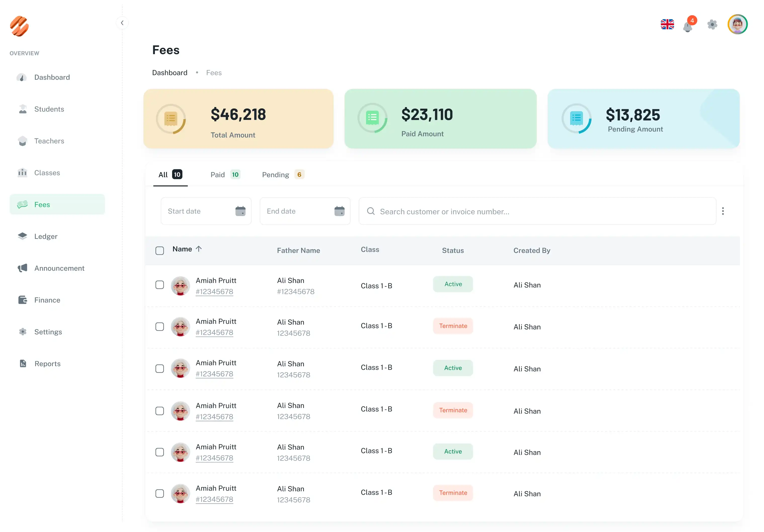Click Dashboard breadcrumb link
The height and width of the screenshot is (532, 764).
170,73
